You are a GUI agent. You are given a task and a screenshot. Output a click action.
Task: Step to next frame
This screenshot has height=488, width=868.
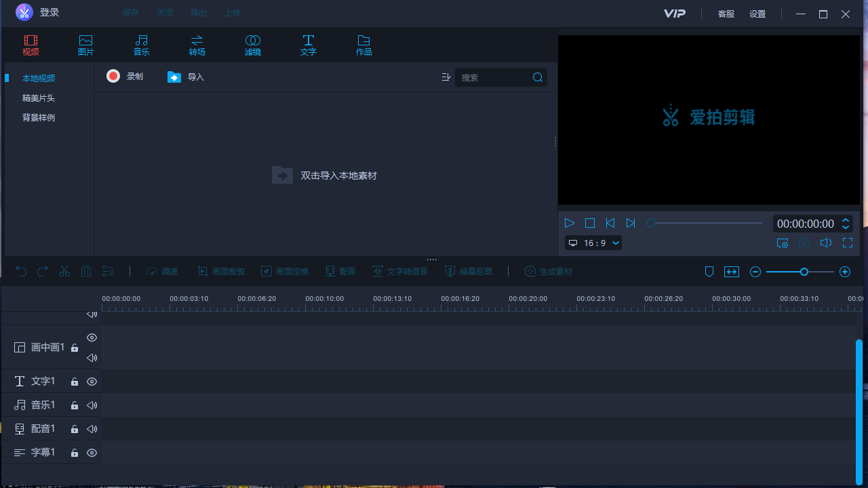click(631, 223)
